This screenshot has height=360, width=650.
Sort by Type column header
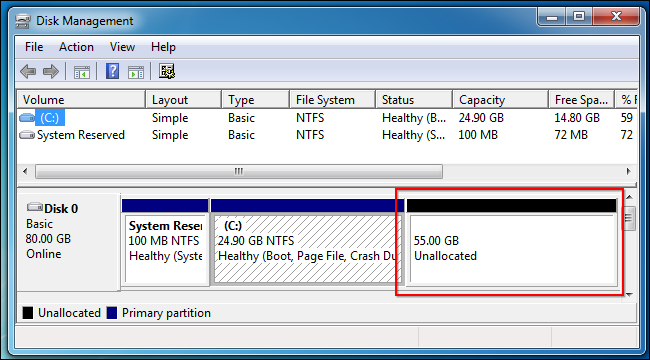(255, 100)
